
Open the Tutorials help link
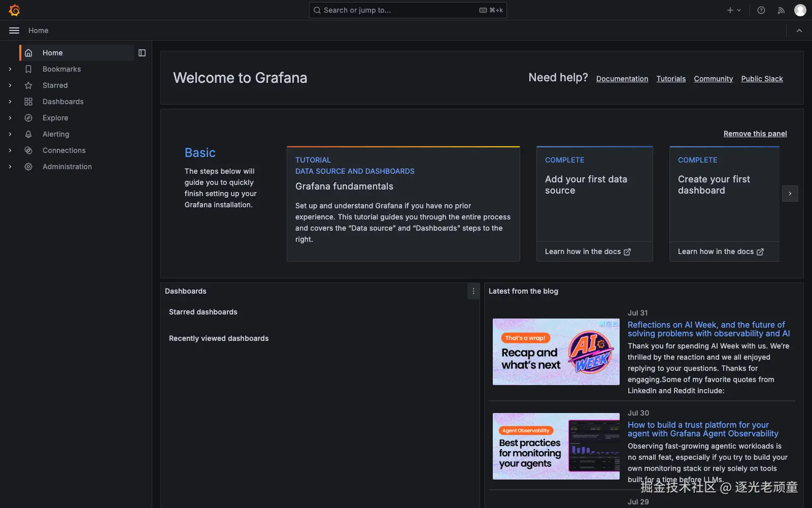pos(671,79)
